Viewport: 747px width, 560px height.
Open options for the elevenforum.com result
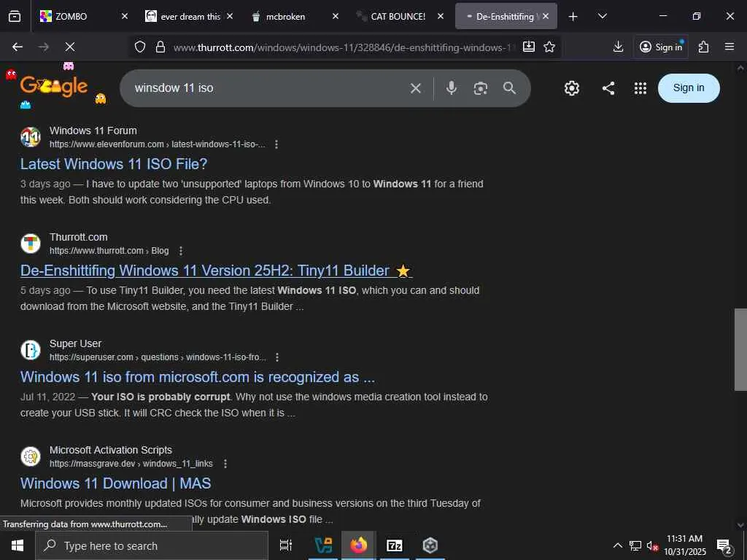[x=276, y=144]
